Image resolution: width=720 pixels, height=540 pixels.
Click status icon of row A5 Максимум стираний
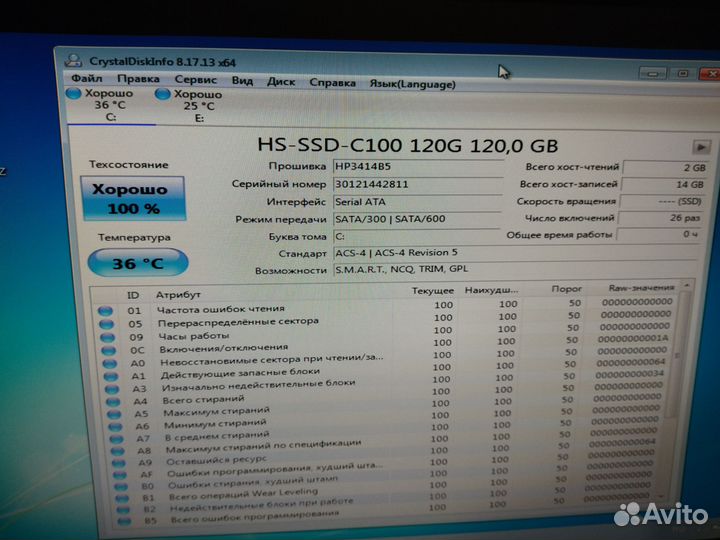[x=114, y=415]
